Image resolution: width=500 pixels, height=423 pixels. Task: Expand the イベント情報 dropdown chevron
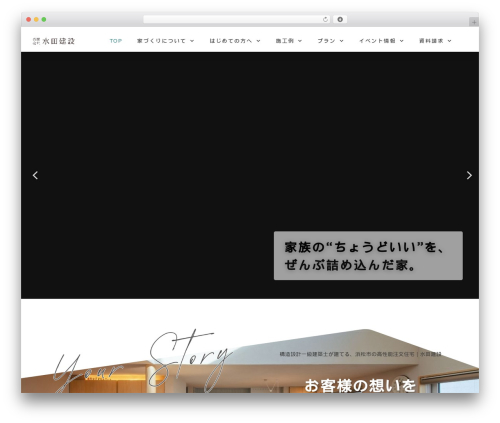click(x=402, y=41)
